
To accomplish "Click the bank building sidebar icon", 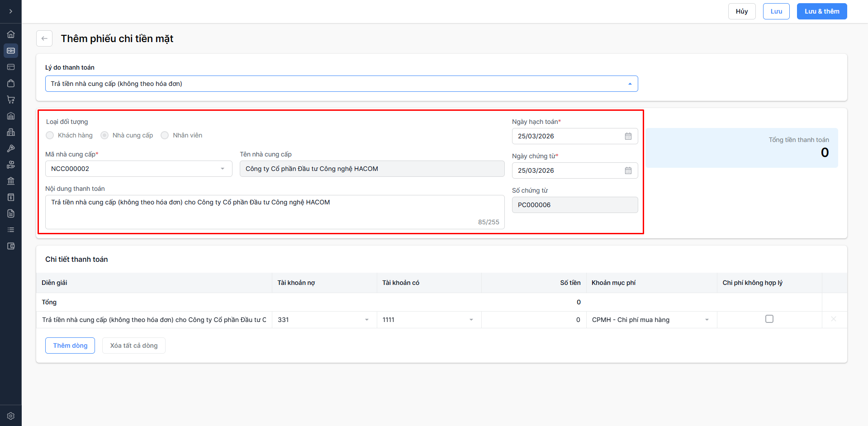I will pyautogui.click(x=11, y=181).
